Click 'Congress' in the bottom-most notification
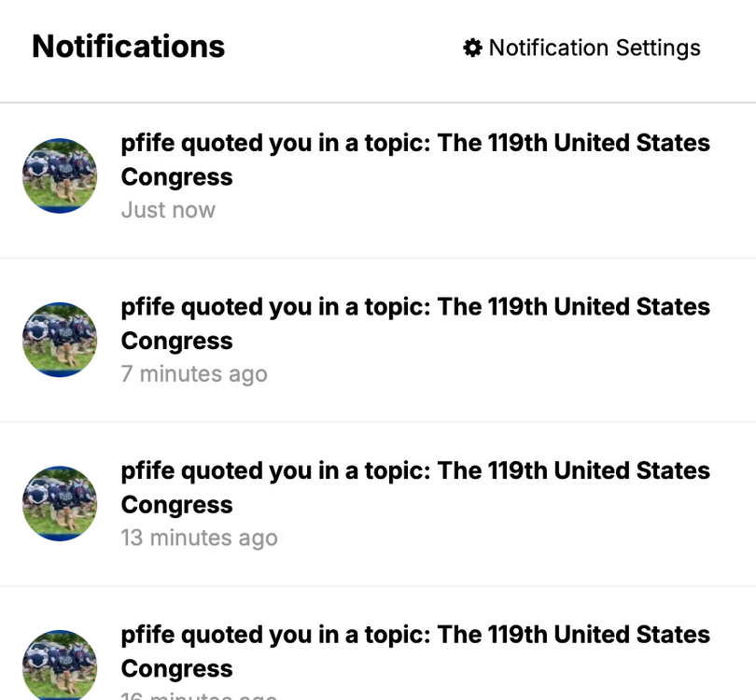This screenshot has width=756, height=700. click(177, 669)
